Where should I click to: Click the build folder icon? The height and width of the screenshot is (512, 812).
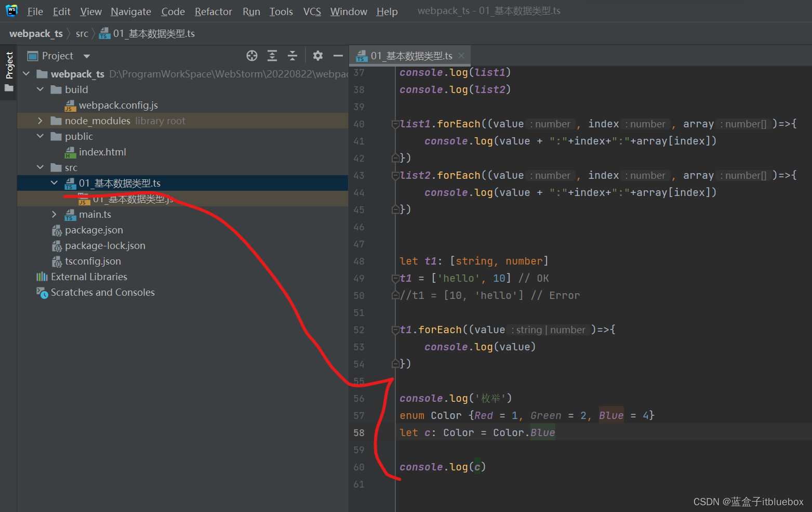point(56,89)
